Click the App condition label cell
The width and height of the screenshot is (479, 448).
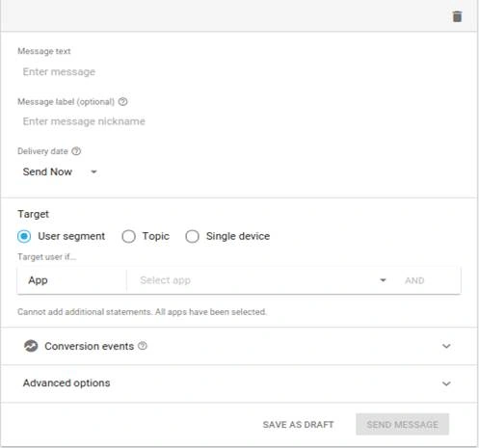pyautogui.click(x=72, y=280)
